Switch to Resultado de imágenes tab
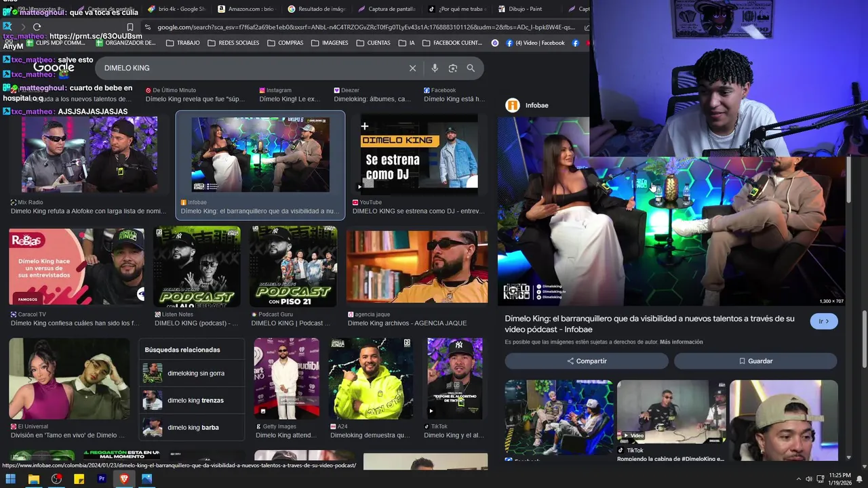868x488 pixels. pyautogui.click(x=317, y=9)
